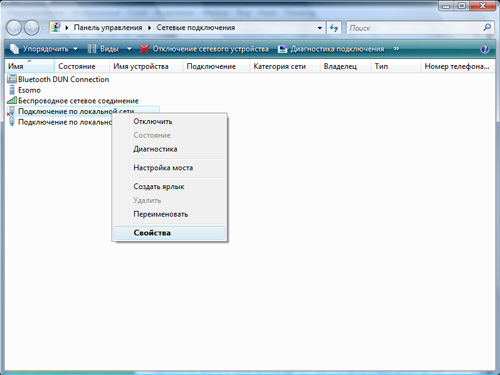Viewport: 500px width, 375px height.
Task: Expand the Виды dropdown arrow
Action: pos(129,49)
